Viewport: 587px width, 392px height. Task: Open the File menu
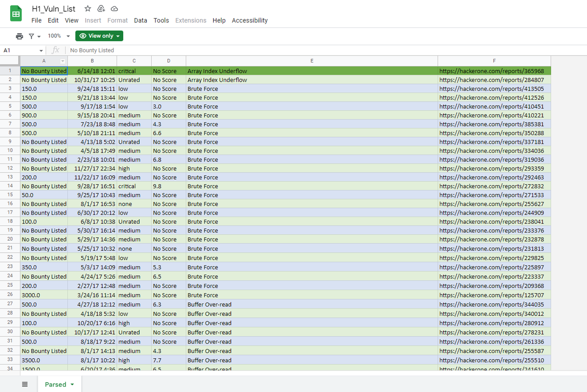36,21
